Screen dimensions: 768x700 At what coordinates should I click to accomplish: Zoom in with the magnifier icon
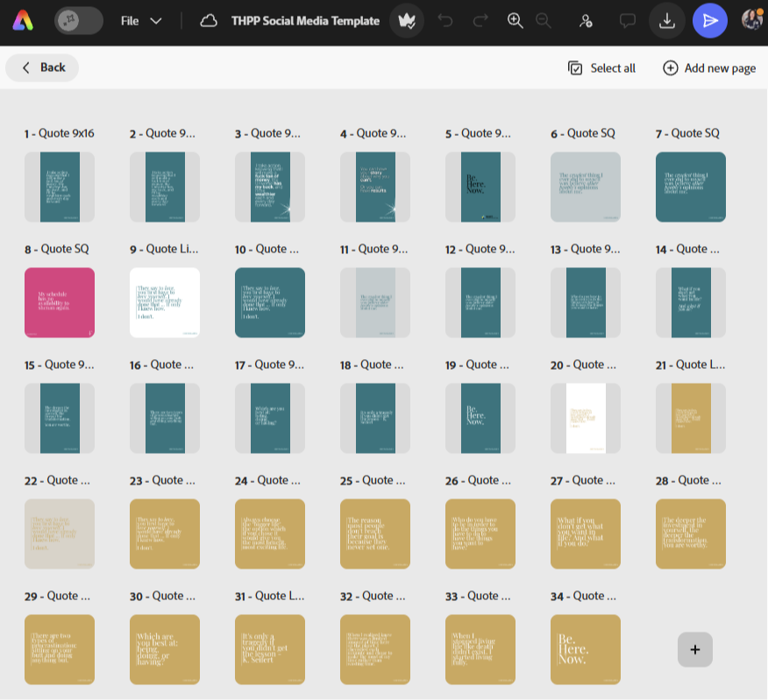[x=515, y=20]
